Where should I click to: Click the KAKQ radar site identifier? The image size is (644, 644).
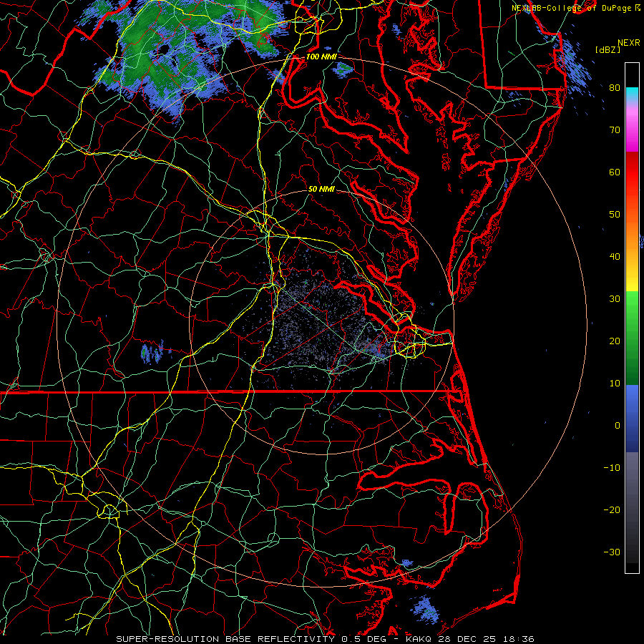point(420,639)
